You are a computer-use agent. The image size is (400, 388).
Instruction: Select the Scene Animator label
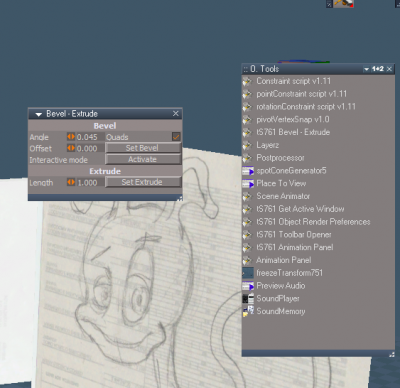pos(283,196)
